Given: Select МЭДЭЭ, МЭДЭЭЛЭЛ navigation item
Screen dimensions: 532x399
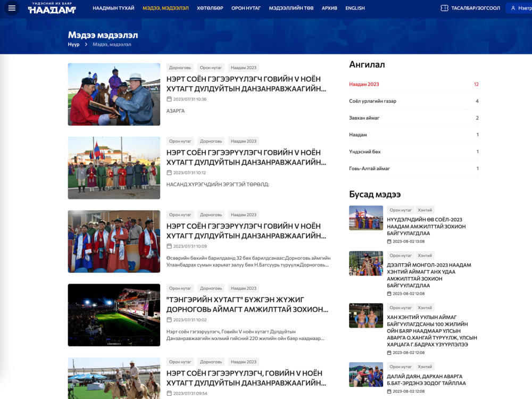Looking at the screenshot, I should (x=165, y=8).
